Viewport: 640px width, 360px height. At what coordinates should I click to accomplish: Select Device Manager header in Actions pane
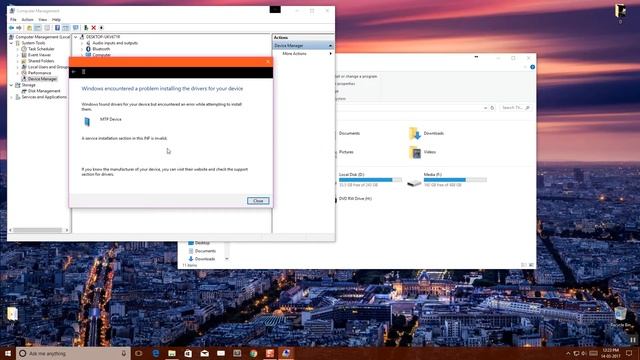pos(303,46)
